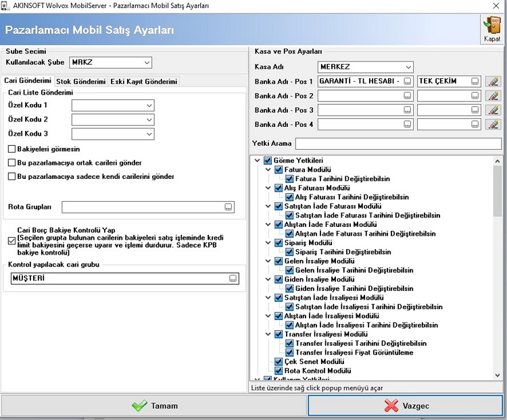Screen dimensions: 507x420
Task: Click green checkmark Tamam button
Action: point(153,405)
